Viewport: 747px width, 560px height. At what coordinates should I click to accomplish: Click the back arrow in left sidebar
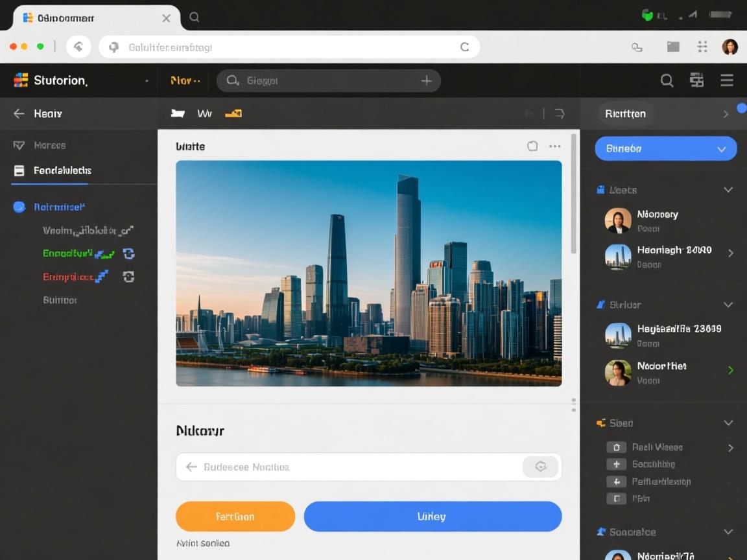[19, 113]
